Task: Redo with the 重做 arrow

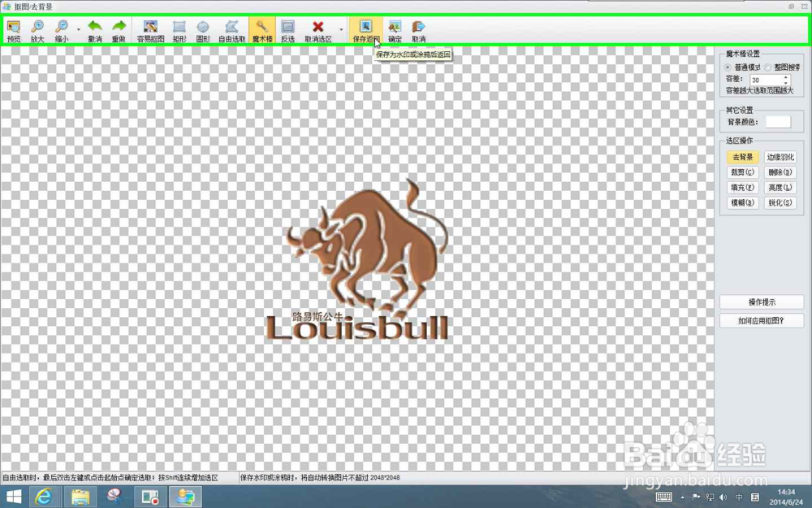Action: [119, 31]
